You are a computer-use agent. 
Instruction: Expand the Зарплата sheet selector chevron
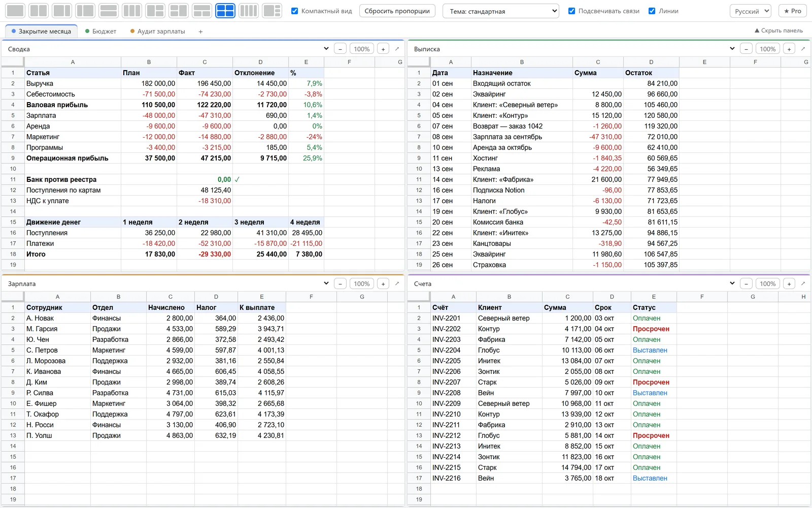point(326,283)
